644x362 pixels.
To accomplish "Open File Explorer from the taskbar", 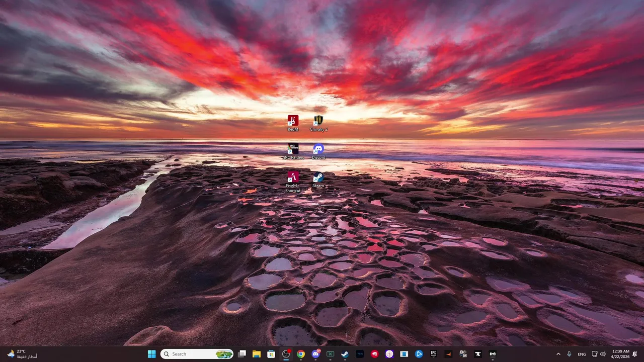I will [x=257, y=354].
